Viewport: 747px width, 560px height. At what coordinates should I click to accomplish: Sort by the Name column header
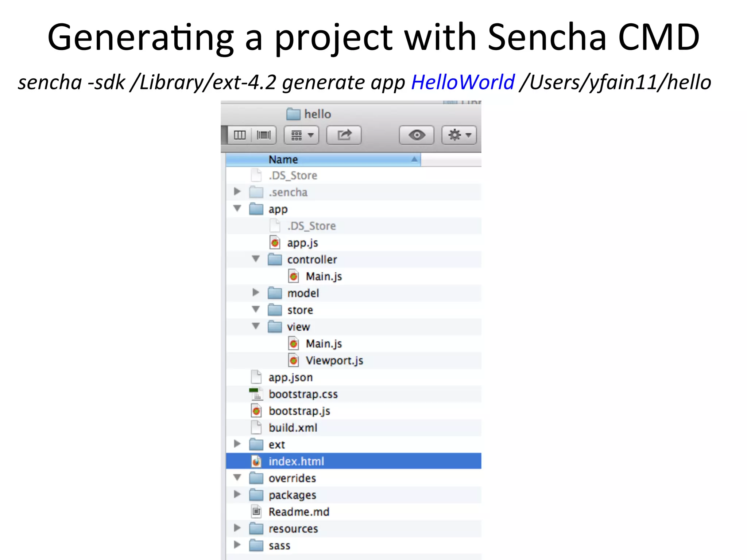click(323, 160)
